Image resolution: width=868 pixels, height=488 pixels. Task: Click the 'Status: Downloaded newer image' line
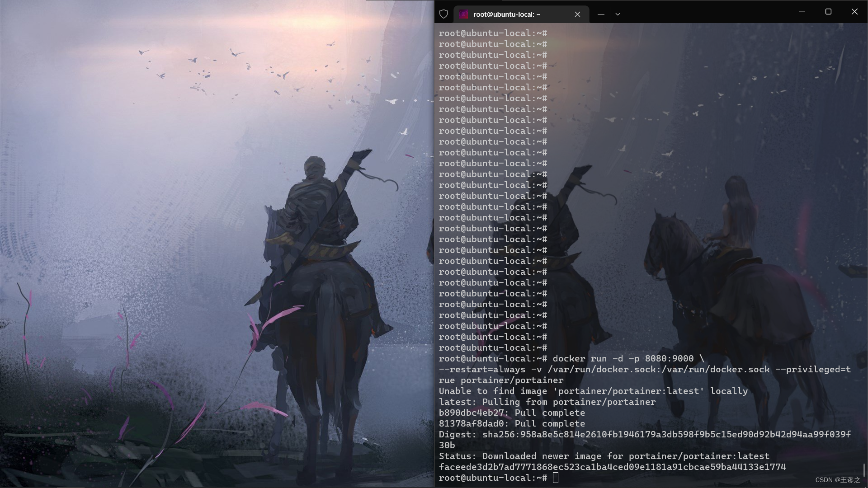[604, 456]
